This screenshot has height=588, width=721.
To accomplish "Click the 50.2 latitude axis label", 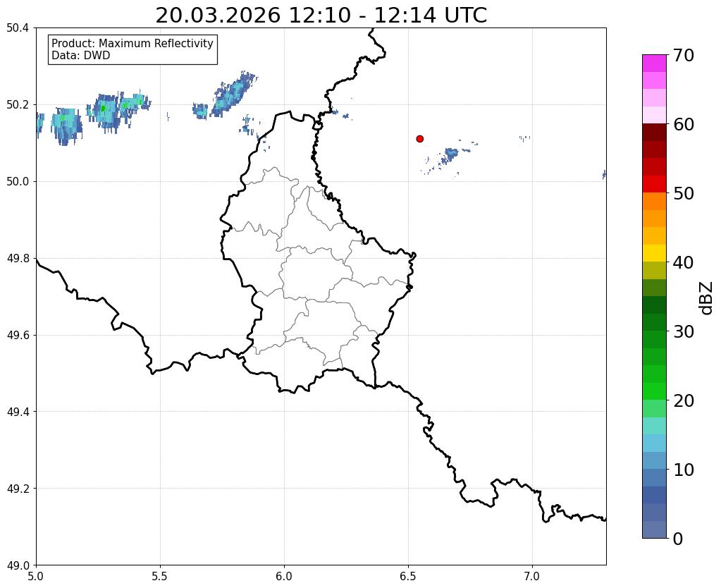I will [18, 105].
